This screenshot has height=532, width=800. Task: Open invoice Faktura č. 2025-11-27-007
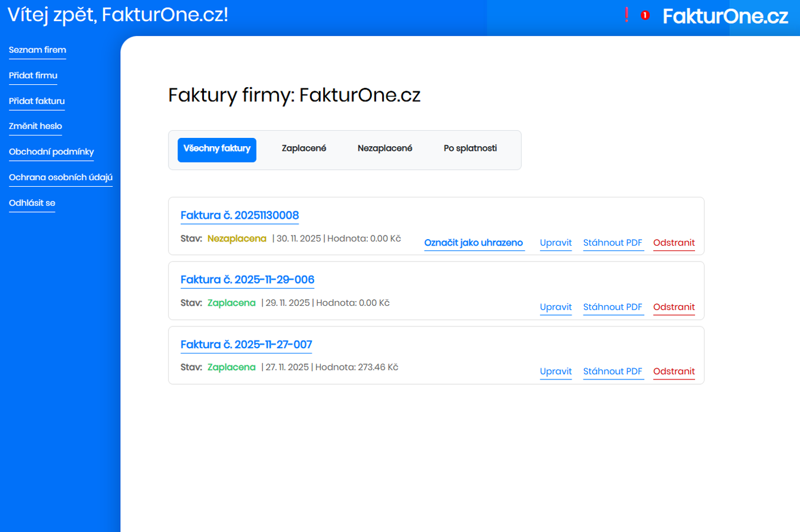pyautogui.click(x=246, y=344)
